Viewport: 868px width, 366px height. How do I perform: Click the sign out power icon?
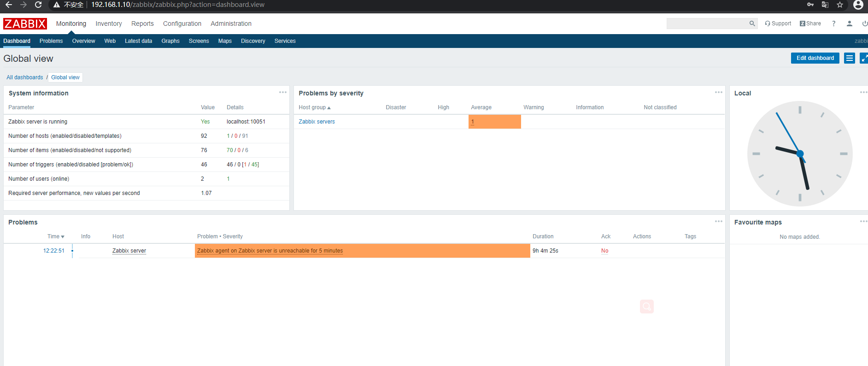point(865,24)
